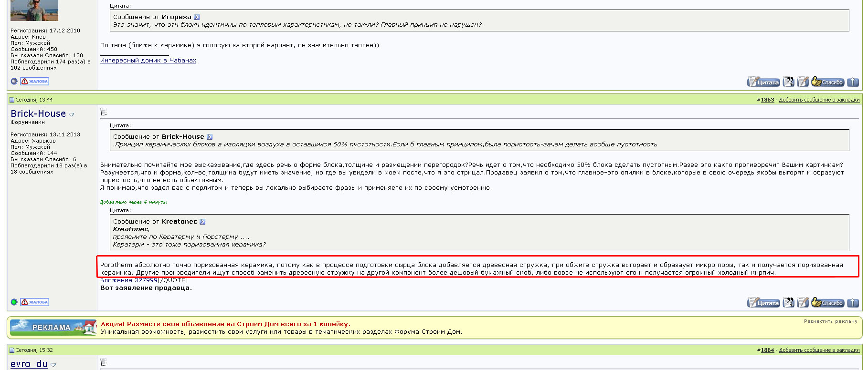Click the up-arrow icon in the post quoting Игореха

pos(853,82)
